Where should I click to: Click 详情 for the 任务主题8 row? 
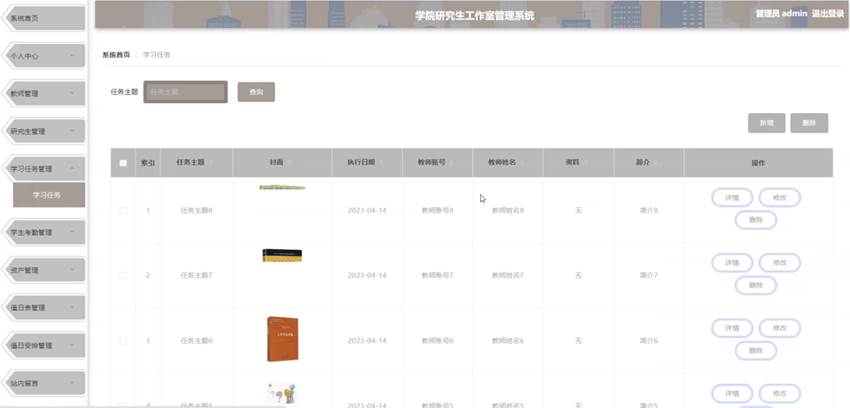click(731, 197)
